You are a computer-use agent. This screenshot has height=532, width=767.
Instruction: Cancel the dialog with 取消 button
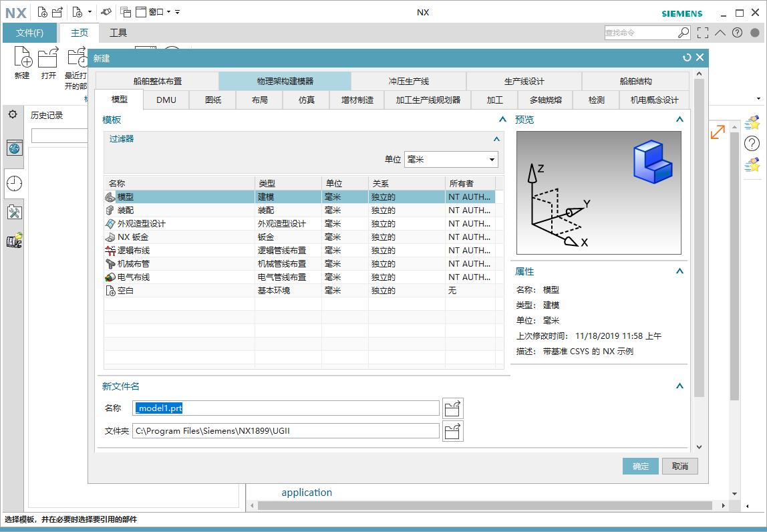[x=679, y=466]
